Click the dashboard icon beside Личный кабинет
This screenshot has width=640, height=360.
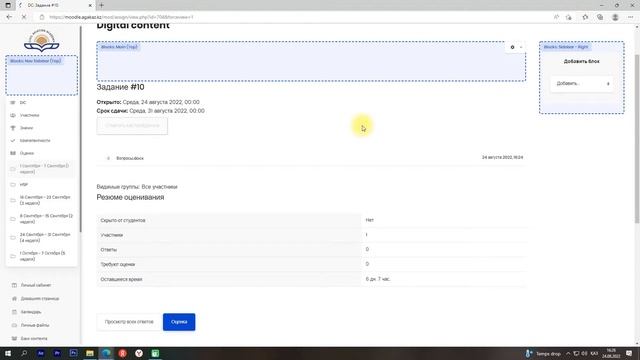pyautogui.click(x=14, y=285)
